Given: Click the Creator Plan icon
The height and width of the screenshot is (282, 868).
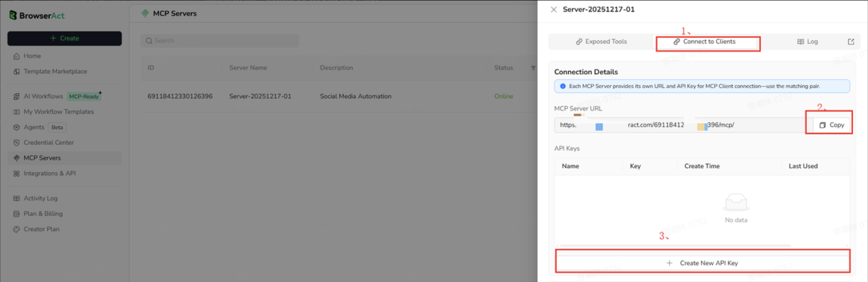Looking at the screenshot, I should (16, 229).
